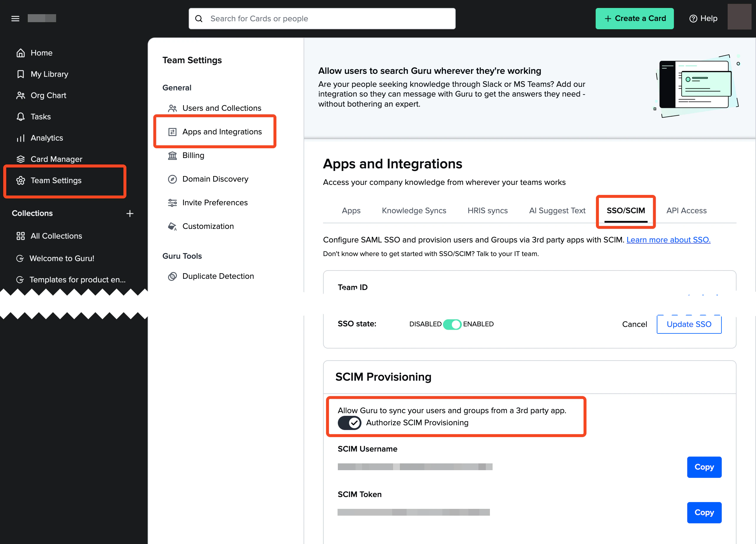
Task: Toggle the SSO state switch
Action: coord(452,324)
